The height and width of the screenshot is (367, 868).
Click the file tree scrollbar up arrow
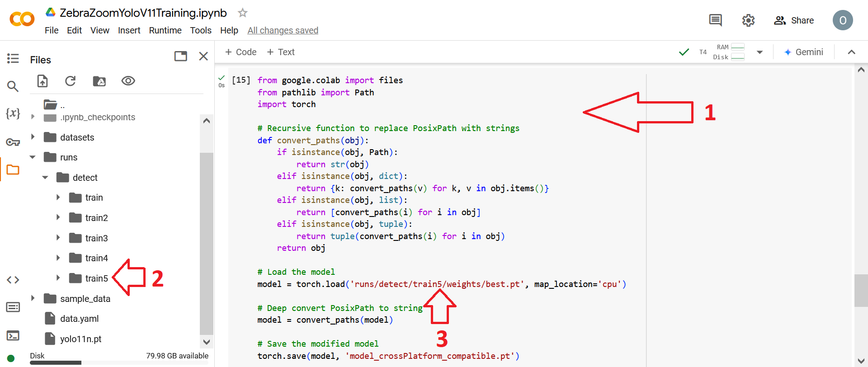(207, 121)
